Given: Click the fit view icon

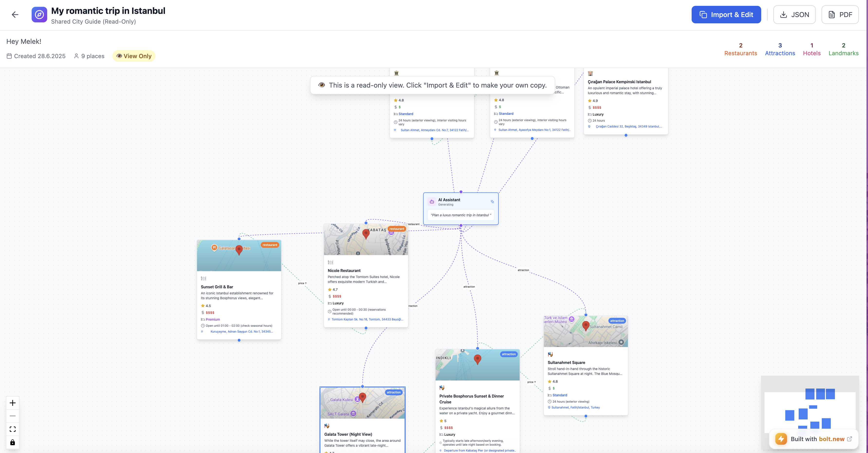Looking at the screenshot, I should (x=13, y=429).
